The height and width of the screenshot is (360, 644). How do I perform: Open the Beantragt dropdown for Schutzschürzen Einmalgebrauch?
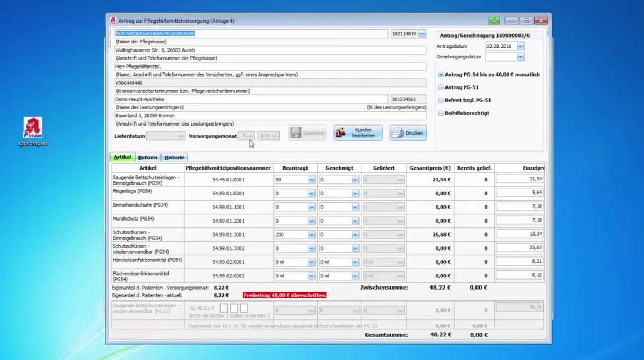(x=311, y=234)
